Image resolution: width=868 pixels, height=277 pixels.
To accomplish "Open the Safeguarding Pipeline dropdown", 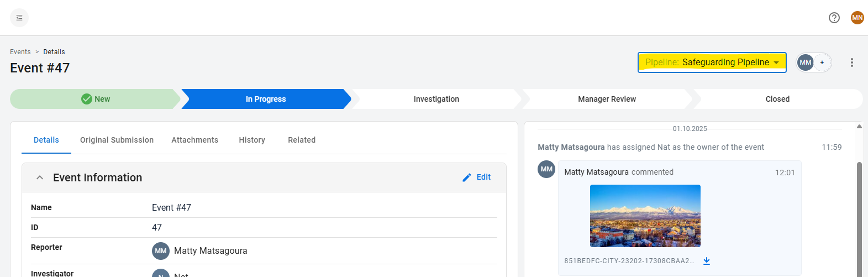I will [x=712, y=62].
